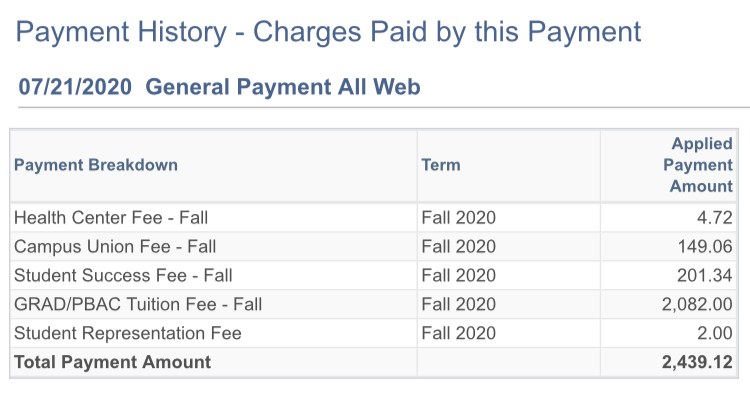This screenshot has height=416, width=750.
Task: Click the 2,439.12 total amount
Action: pos(697,362)
